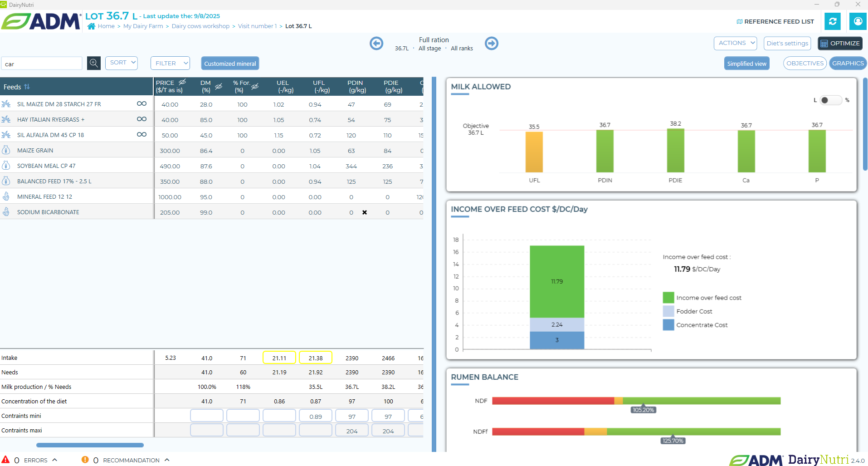The image size is (868, 466).
Task: Open the user profile icon
Action: tap(858, 21)
